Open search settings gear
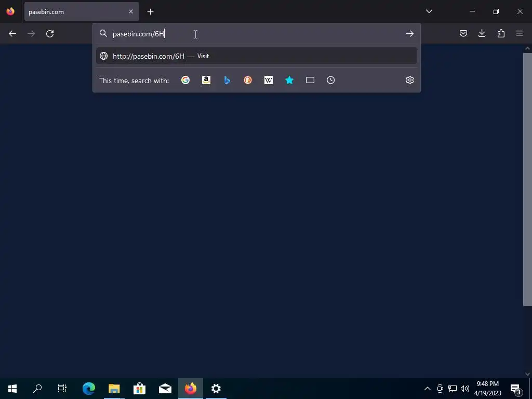Screen dimensions: 532x399 pyautogui.click(x=409, y=80)
